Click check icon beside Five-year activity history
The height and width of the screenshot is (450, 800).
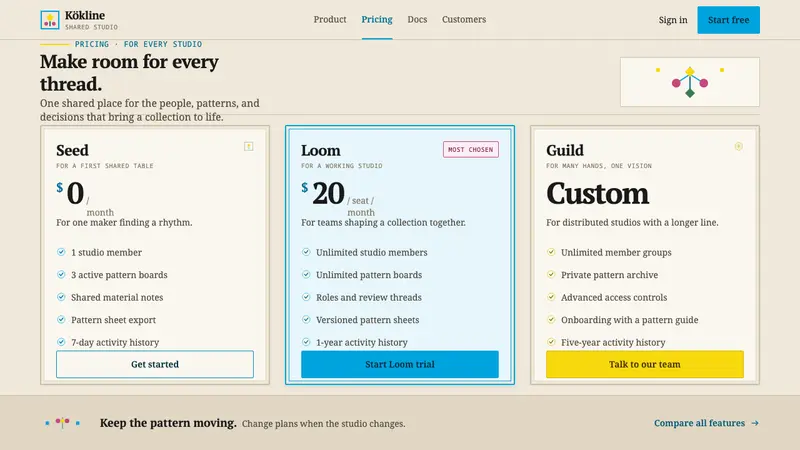point(551,342)
